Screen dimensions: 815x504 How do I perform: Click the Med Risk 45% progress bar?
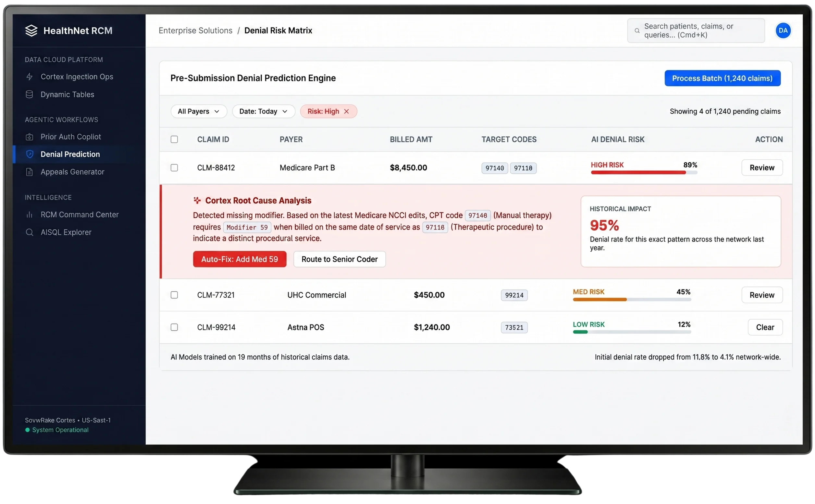632,299
